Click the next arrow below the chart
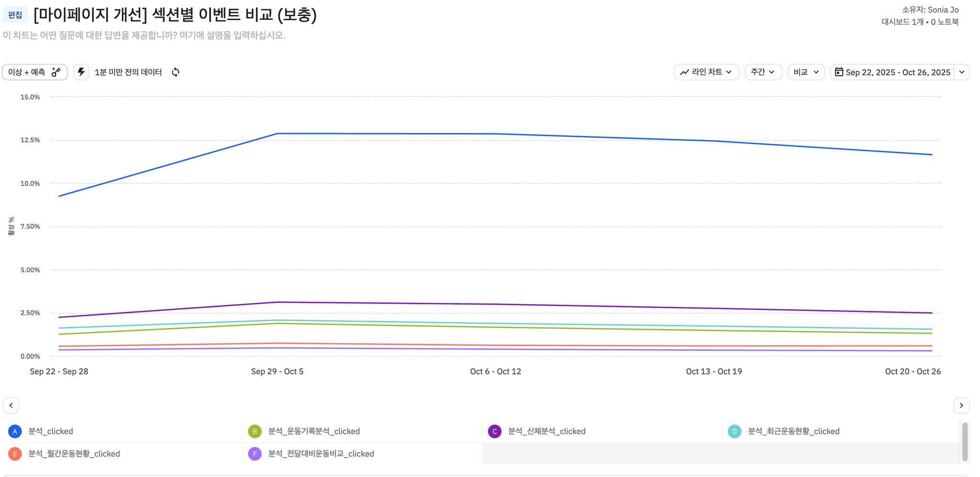This screenshot has height=477, width=980. click(961, 405)
